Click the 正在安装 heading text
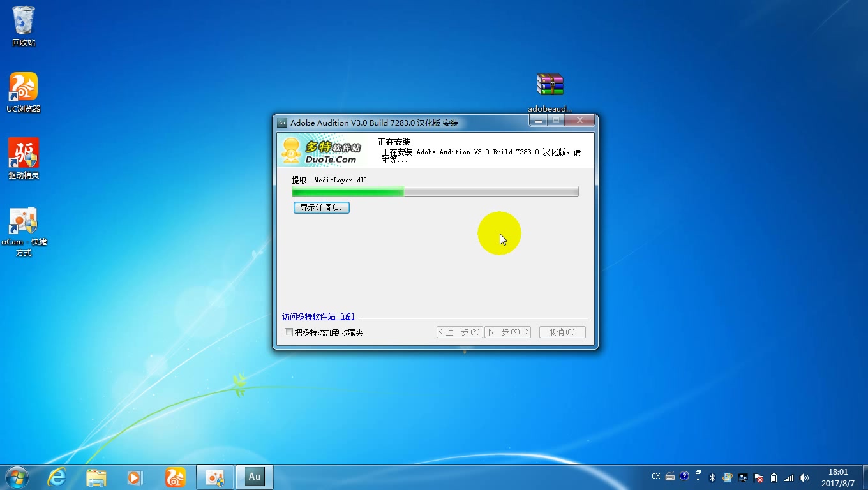This screenshot has height=490, width=868. pos(394,142)
